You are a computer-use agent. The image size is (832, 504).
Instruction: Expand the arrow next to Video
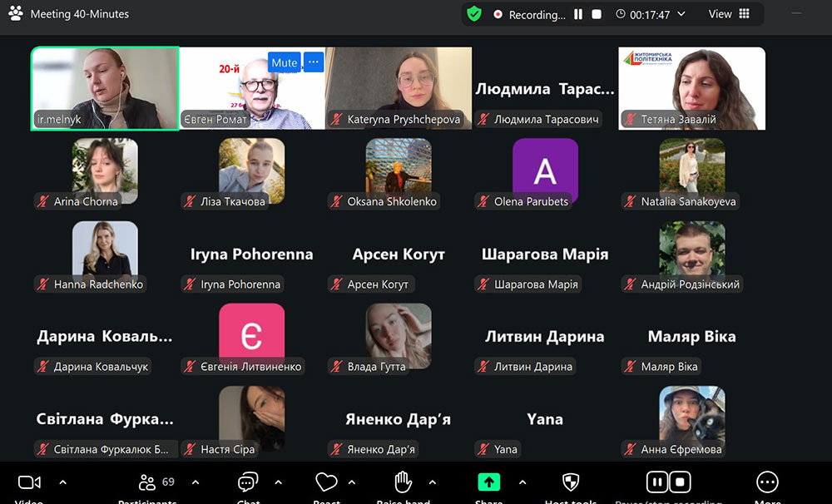[62, 482]
